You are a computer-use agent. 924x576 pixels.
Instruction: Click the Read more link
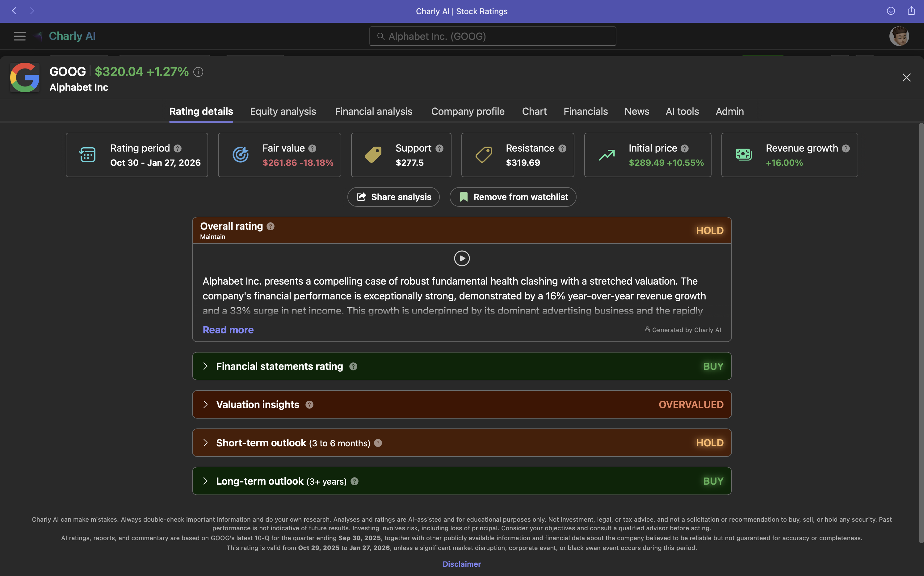point(228,330)
